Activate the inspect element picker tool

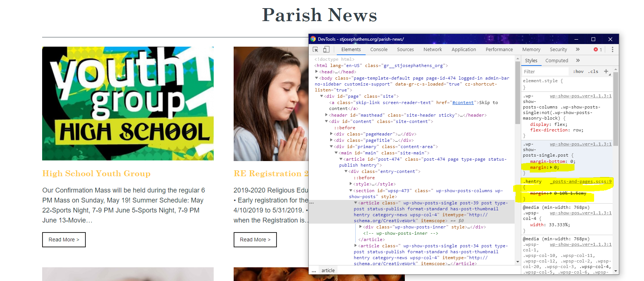tap(315, 50)
